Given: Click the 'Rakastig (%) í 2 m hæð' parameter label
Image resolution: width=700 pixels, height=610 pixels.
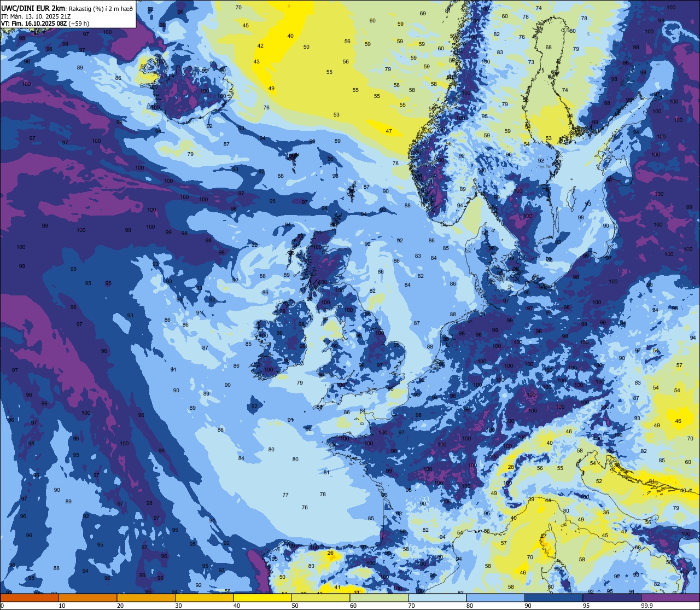Looking at the screenshot, I should pos(101,9).
